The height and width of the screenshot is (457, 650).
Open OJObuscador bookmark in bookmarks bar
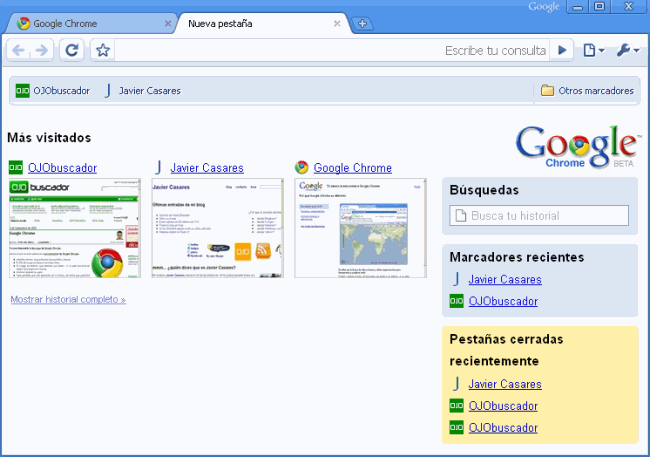click(x=53, y=91)
